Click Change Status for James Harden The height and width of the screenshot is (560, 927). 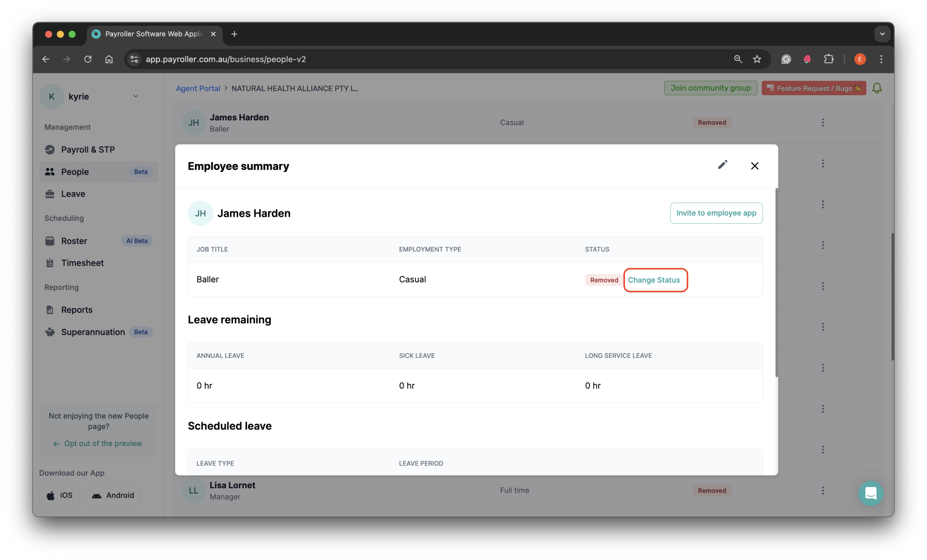pyautogui.click(x=655, y=280)
